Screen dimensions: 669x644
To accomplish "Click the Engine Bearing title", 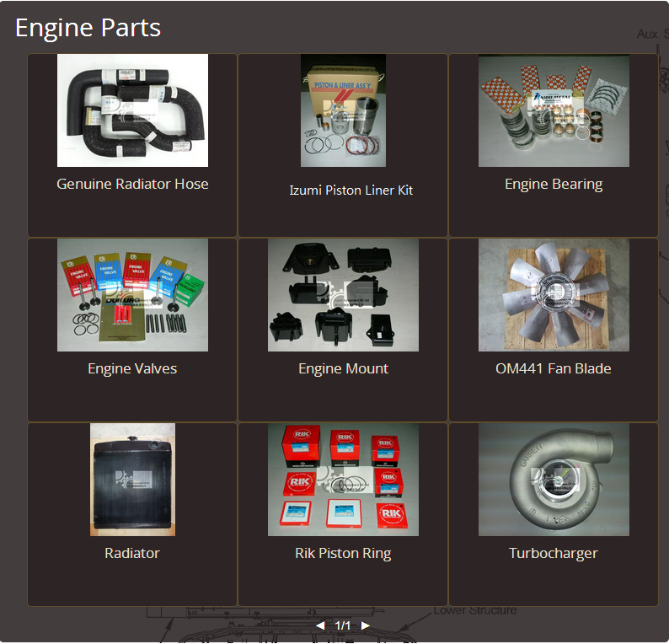I will click(554, 184).
